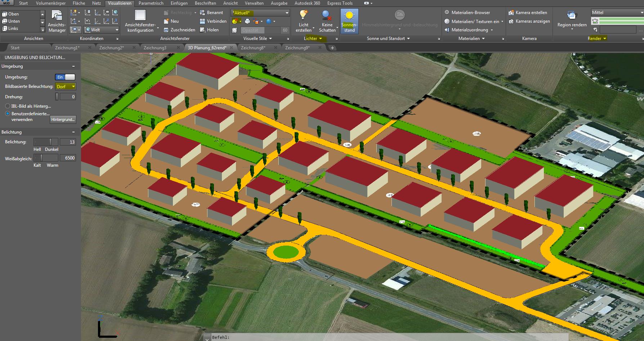Screen dimensions: 644x341
Task: Toggle the Sonnenstand sun button
Action: pyautogui.click(x=349, y=21)
